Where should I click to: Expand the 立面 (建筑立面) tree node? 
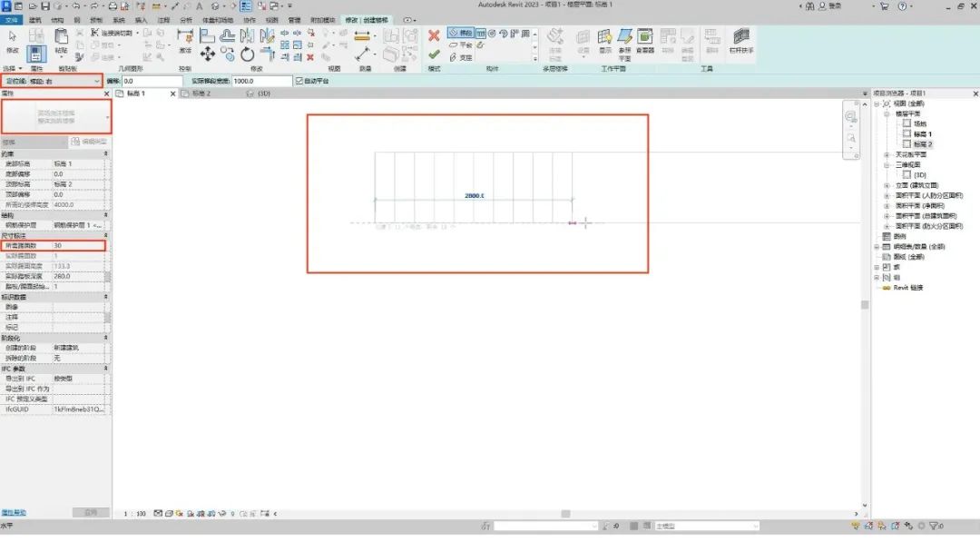tap(887, 184)
